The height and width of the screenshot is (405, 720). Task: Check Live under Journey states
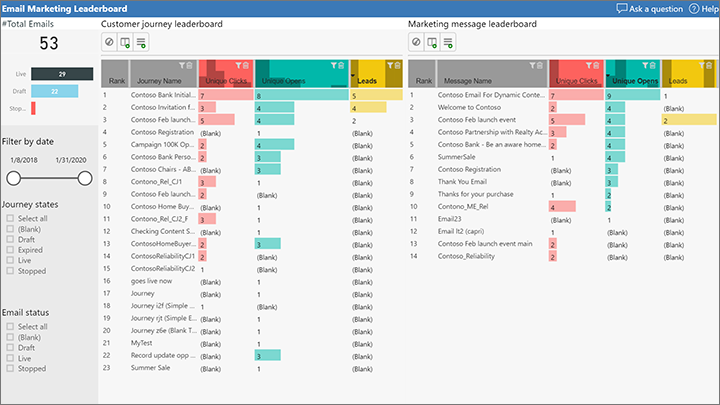[10, 260]
